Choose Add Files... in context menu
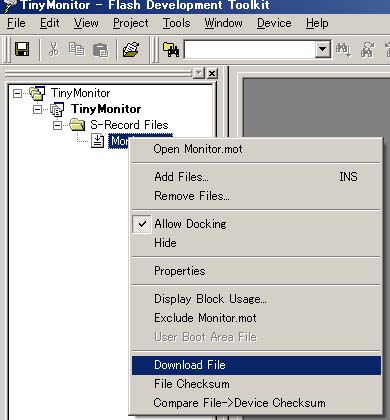The height and width of the screenshot is (420, 390). (x=256, y=177)
